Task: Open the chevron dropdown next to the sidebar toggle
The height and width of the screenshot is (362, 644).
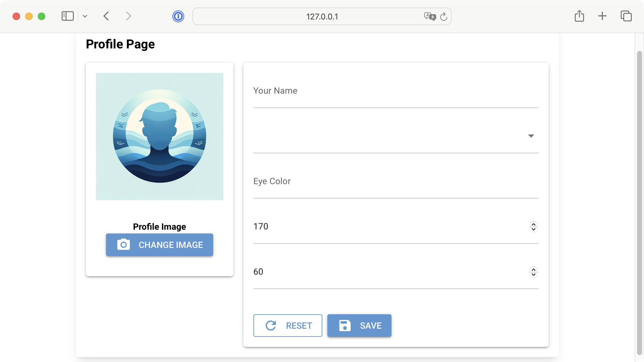Action: (85, 16)
